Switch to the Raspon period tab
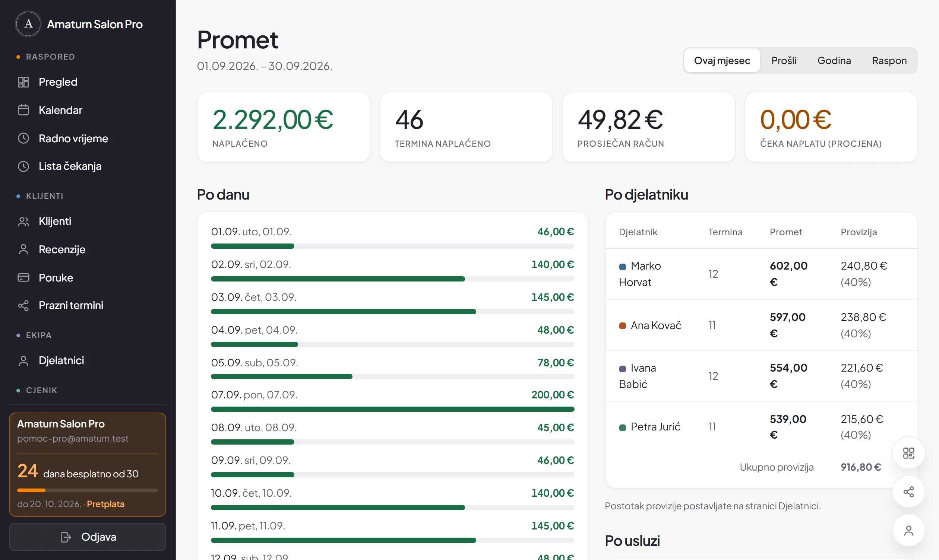Viewport: 939px width, 560px height. coord(889,60)
